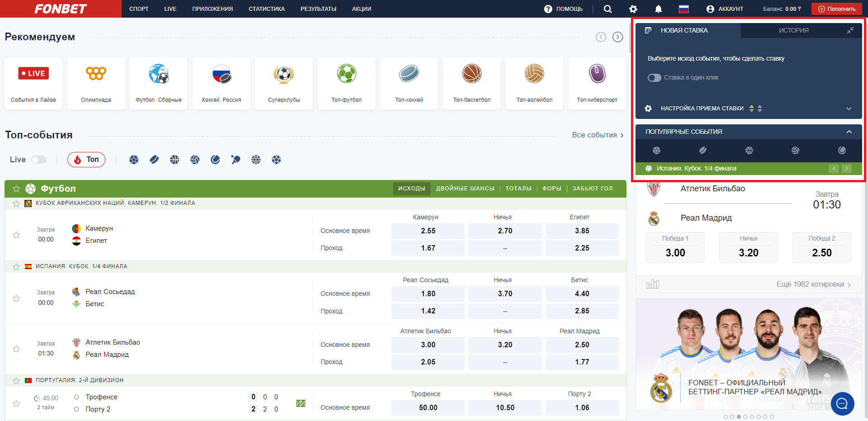Open the СПОРТ menu item
This screenshot has width=868, height=421.
(139, 9)
